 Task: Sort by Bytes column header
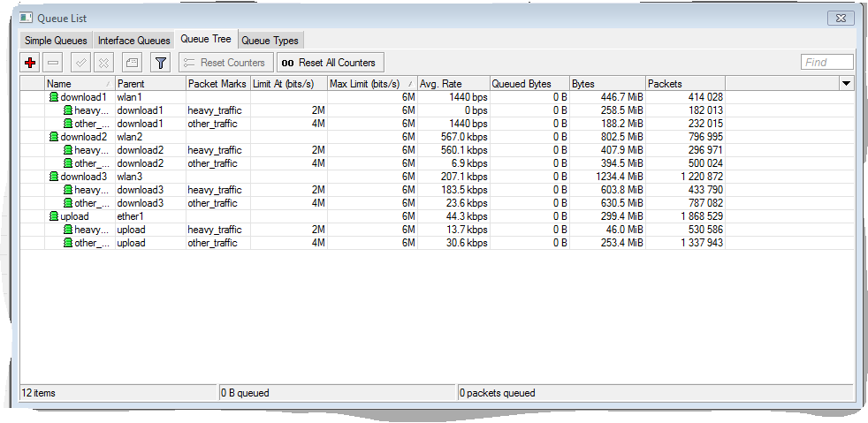(x=608, y=84)
